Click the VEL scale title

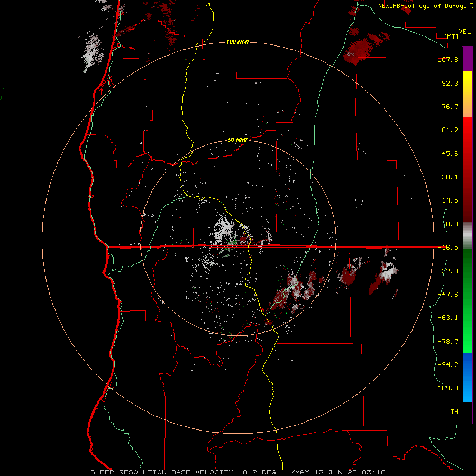pos(464,32)
